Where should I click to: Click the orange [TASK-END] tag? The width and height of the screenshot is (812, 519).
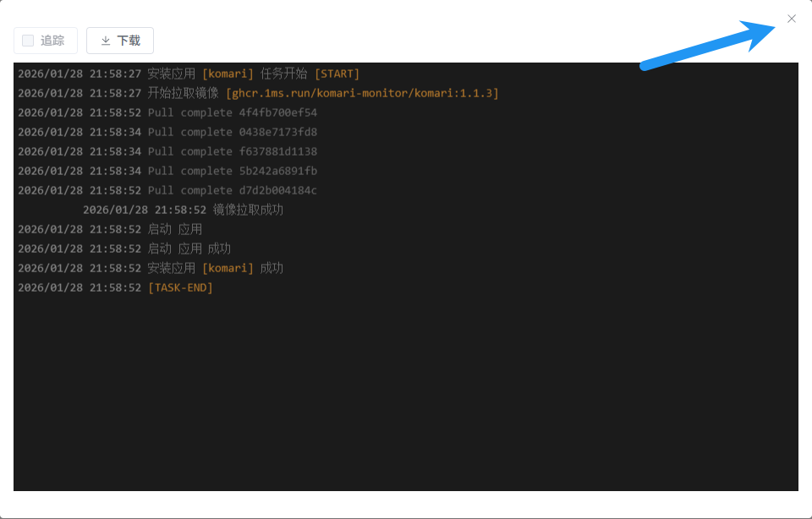pos(180,287)
